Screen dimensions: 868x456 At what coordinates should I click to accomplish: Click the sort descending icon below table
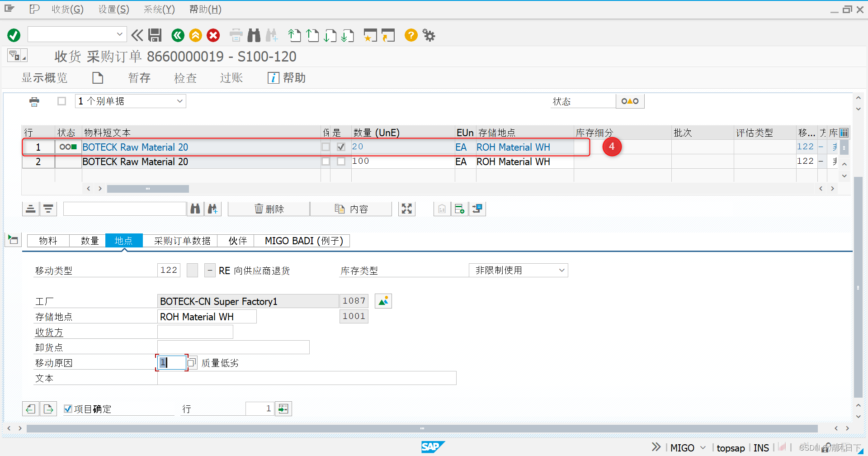pyautogui.click(x=48, y=209)
